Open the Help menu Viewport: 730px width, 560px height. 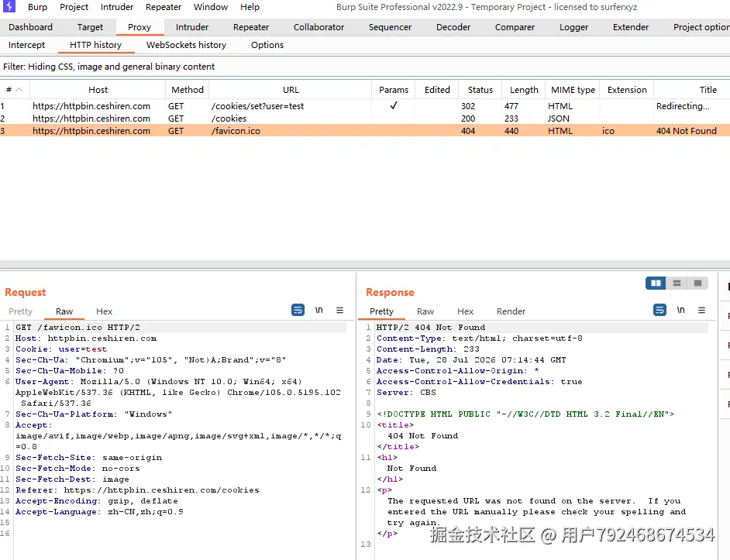pyautogui.click(x=250, y=7)
